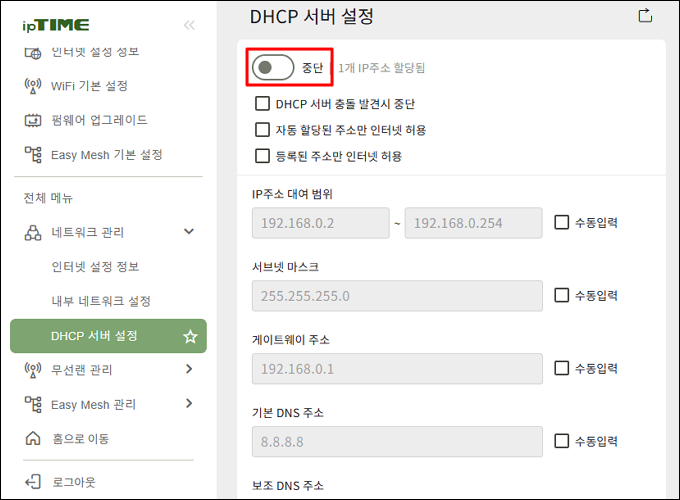Viewport: 680px width, 500px height.
Task: Open 내부 네트워크 설정 menu item
Action: click(x=101, y=301)
